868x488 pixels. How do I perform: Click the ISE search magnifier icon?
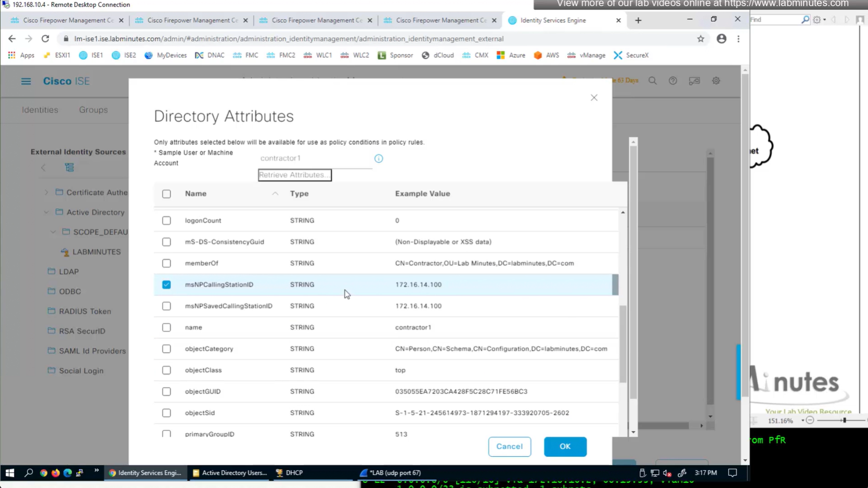tap(652, 81)
